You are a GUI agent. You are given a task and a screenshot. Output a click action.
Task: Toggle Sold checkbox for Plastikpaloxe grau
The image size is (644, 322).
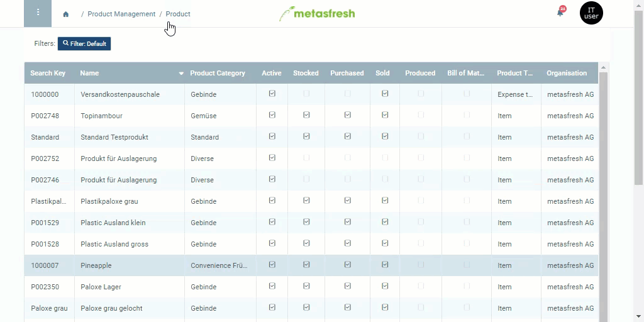385,201
